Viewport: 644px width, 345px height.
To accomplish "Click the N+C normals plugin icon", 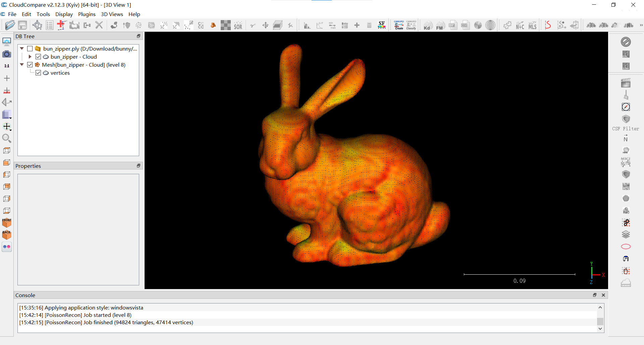I will tap(520, 25).
